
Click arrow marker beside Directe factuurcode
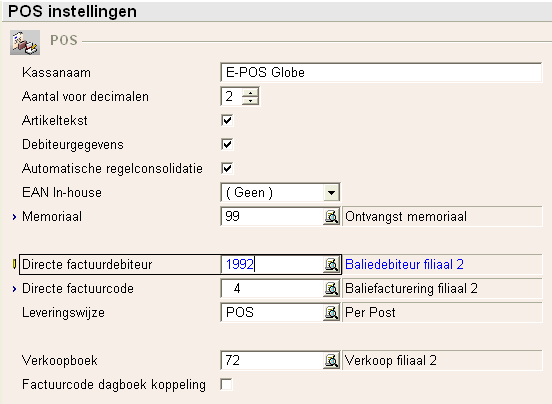(14, 289)
